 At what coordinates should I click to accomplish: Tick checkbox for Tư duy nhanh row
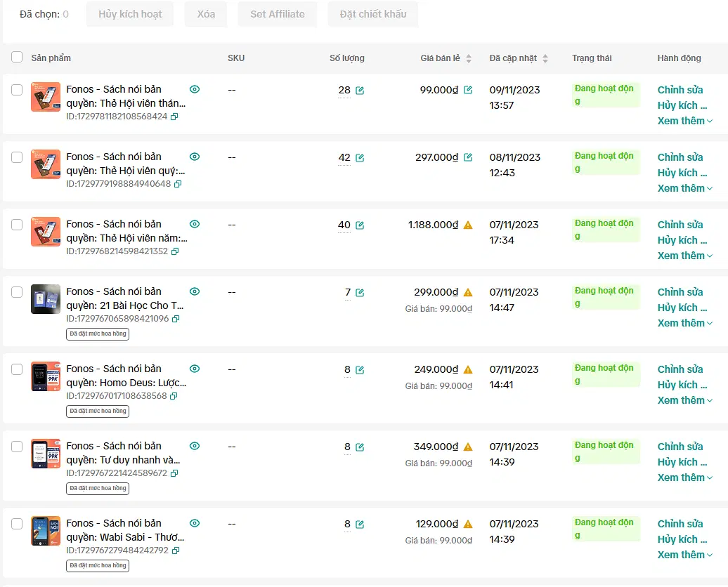(17, 447)
